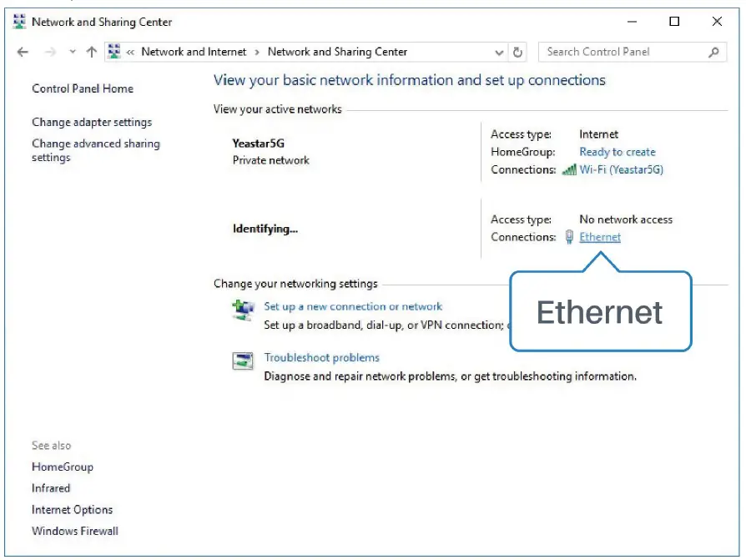The height and width of the screenshot is (560, 746).
Task: Click Set up a new connection or network
Action: tap(353, 306)
